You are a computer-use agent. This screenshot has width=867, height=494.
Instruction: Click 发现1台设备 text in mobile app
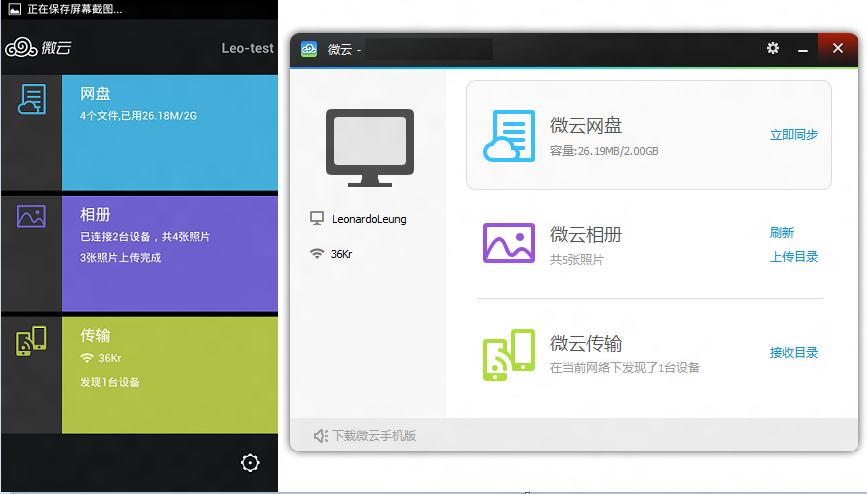[109, 382]
